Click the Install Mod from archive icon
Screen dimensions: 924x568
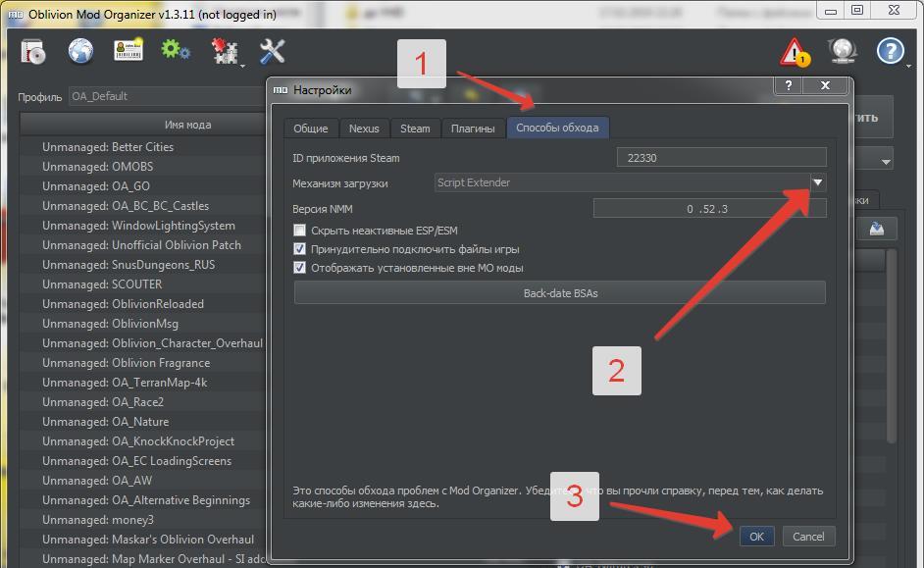33,51
